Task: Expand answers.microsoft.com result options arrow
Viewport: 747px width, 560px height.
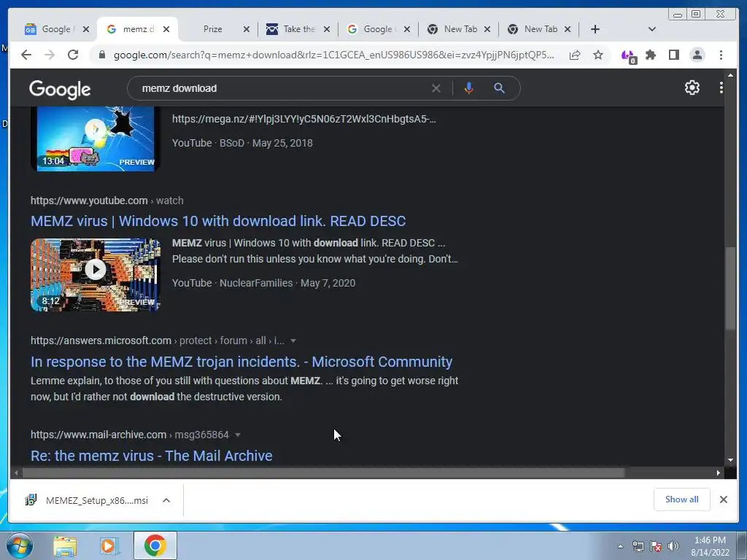Action: tap(293, 341)
